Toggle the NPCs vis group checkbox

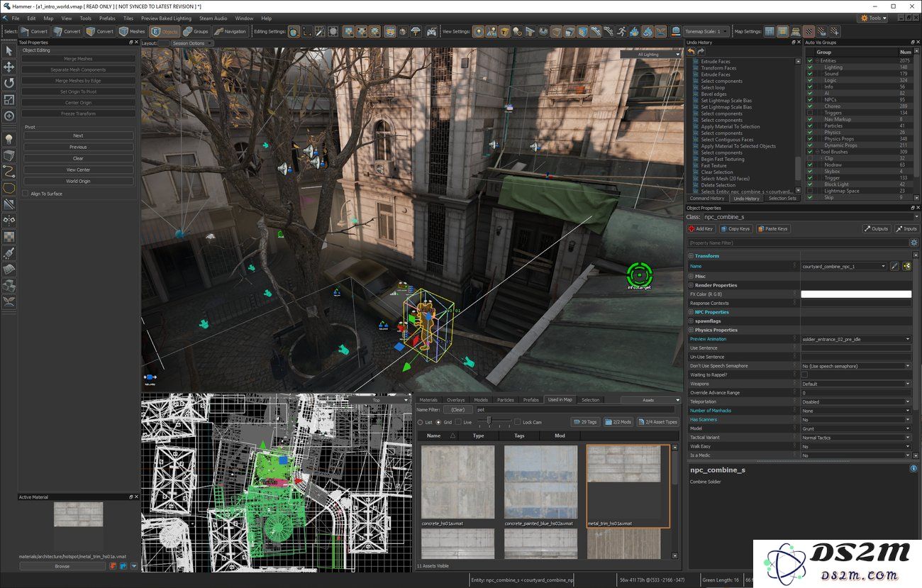click(x=810, y=100)
